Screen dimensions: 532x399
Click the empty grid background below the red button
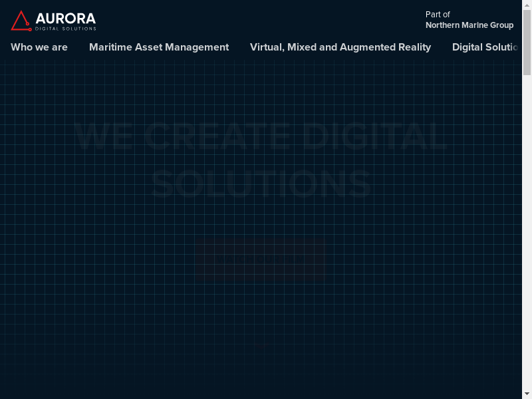[261, 332]
